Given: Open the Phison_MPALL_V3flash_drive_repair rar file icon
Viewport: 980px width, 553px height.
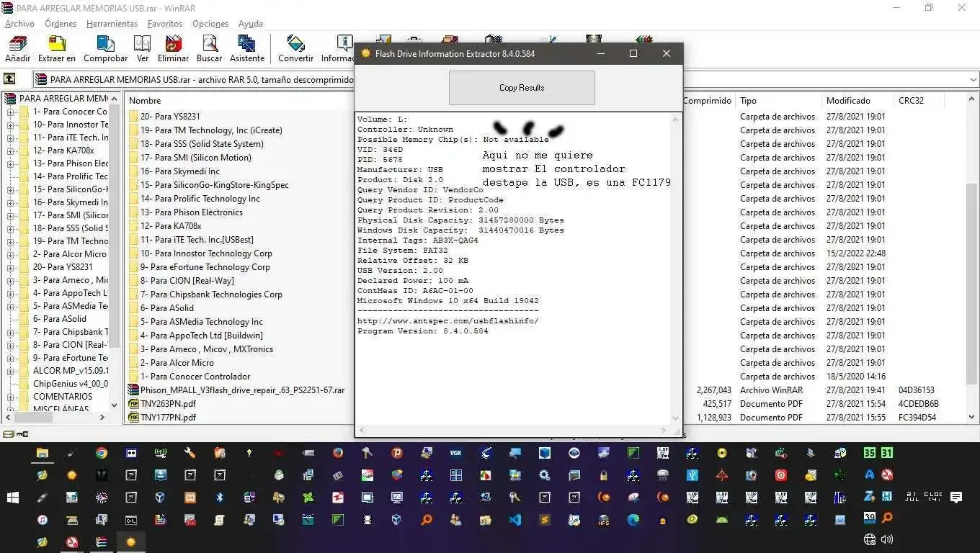Looking at the screenshot, I should 133,390.
